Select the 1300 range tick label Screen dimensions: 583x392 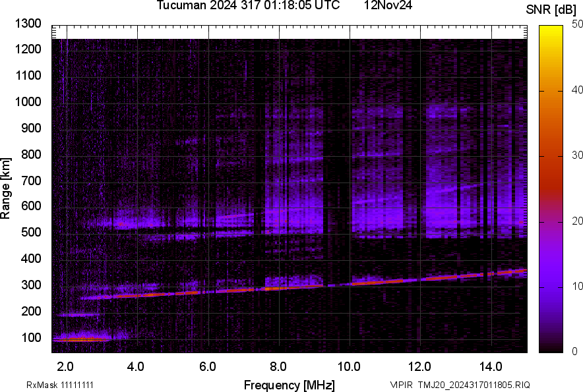point(28,24)
